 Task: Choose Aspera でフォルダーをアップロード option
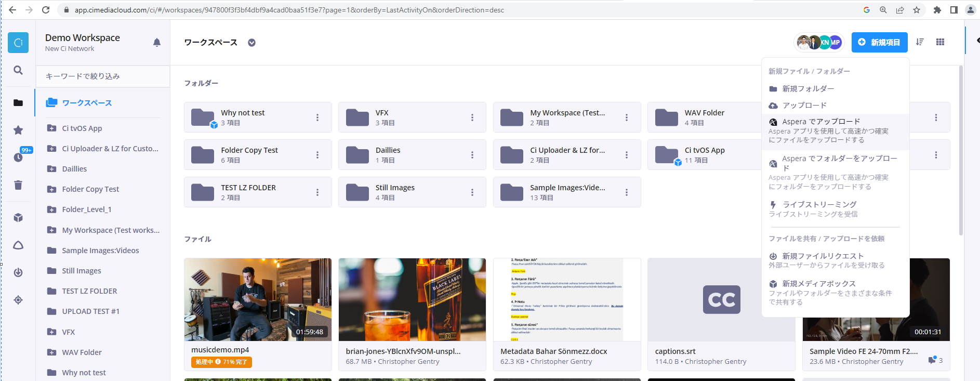(836, 172)
